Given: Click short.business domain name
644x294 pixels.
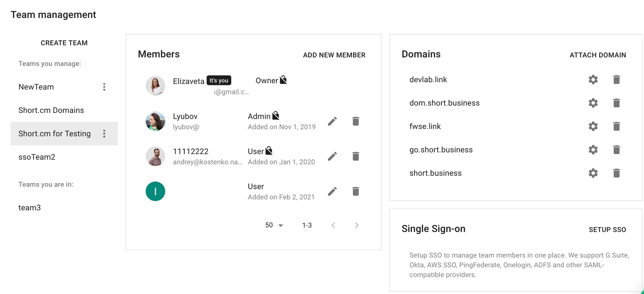Looking at the screenshot, I should click(x=435, y=173).
